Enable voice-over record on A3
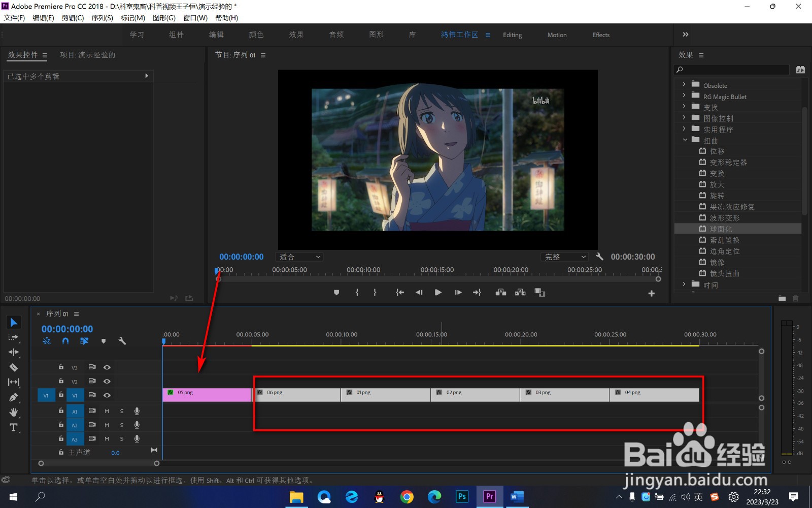The height and width of the screenshot is (508, 812). pyautogui.click(x=137, y=438)
